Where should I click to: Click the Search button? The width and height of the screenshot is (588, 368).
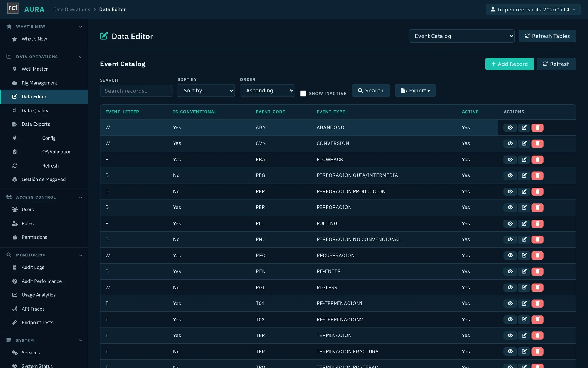coord(370,91)
